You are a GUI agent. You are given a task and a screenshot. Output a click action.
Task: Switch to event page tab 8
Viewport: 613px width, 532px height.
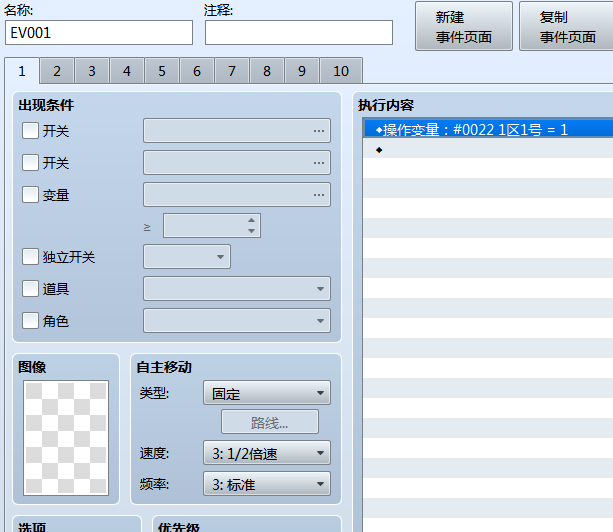(x=267, y=71)
